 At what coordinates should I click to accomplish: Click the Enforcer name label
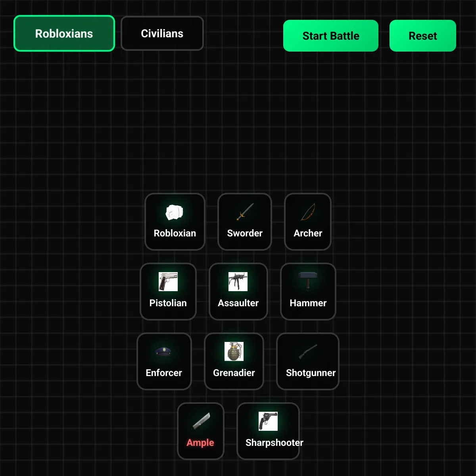[x=164, y=373]
